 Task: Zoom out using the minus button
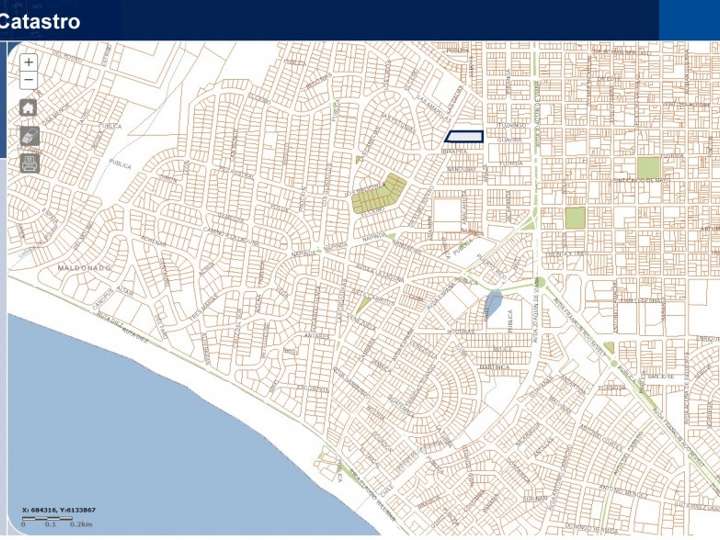(x=29, y=80)
